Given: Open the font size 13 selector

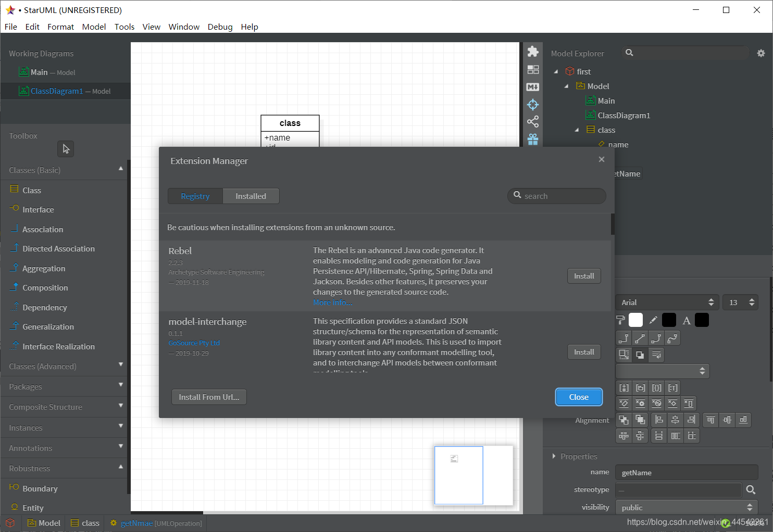Looking at the screenshot, I should (x=740, y=302).
